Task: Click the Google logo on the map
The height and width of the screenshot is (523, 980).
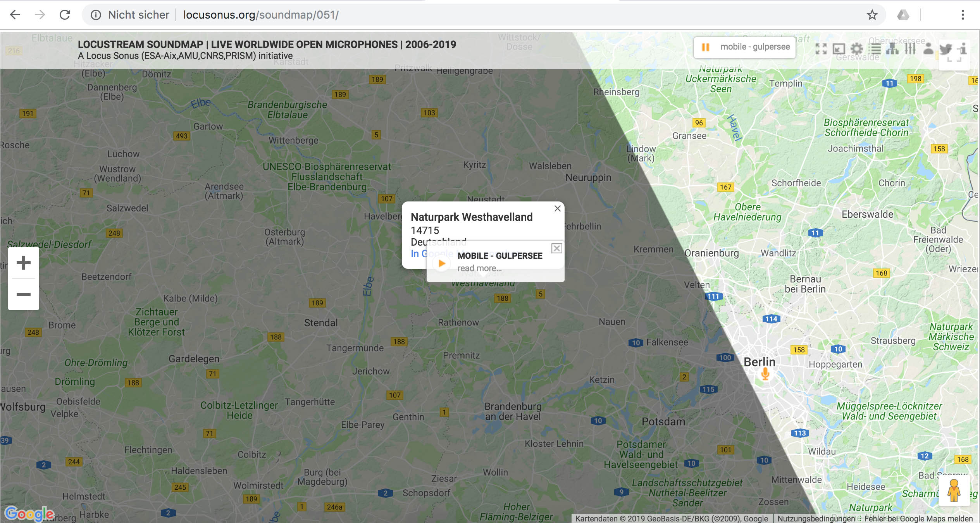Action: pyautogui.click(x=29, y=514)
